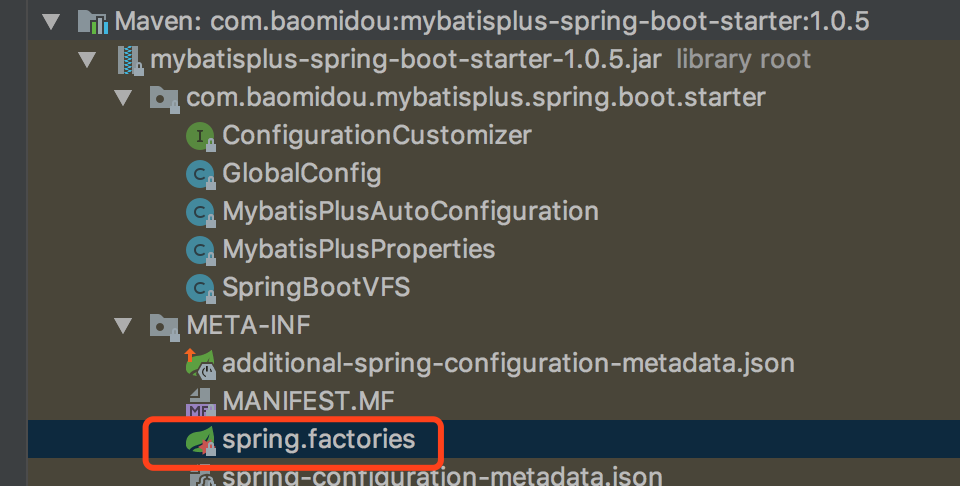Screen dimensions: 960x486
Task: Click the spring.factories leaf icon
Action: click(x=201, y=440)
